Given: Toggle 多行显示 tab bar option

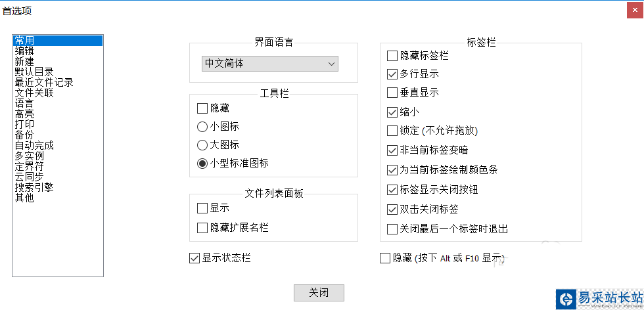Looking at the screenshot, I should click(392, 74).
